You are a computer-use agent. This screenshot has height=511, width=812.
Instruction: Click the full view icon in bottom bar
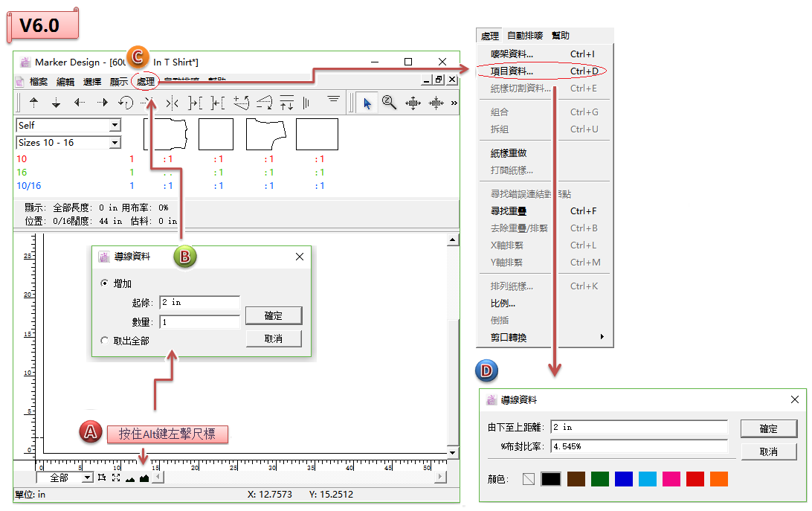pyautogui.click(x=115, y=478)
